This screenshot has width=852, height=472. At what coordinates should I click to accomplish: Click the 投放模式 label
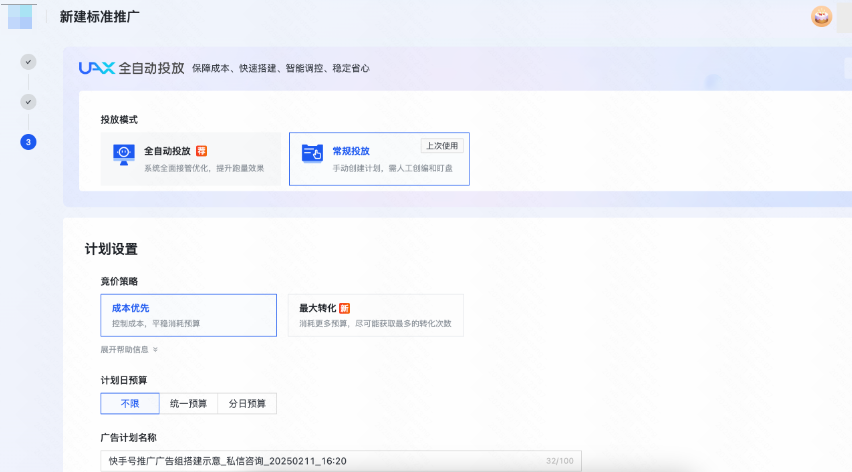(x=119, y=119)
